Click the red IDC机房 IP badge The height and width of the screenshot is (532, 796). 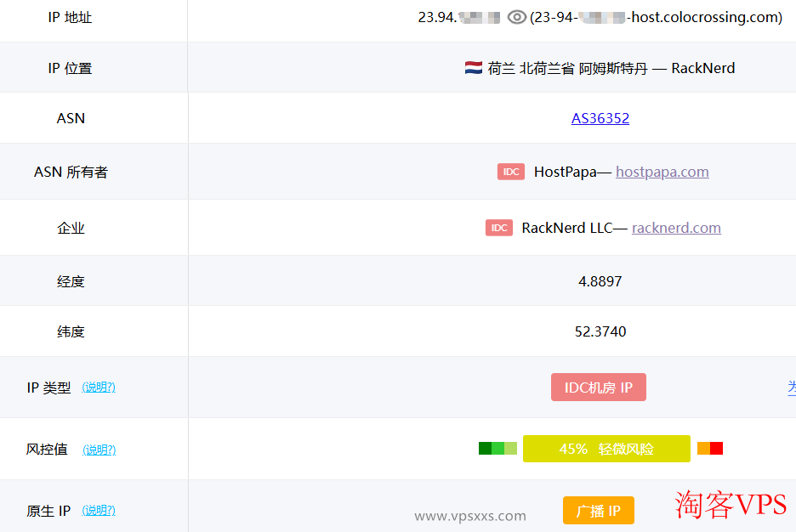(x=599, y=388)
